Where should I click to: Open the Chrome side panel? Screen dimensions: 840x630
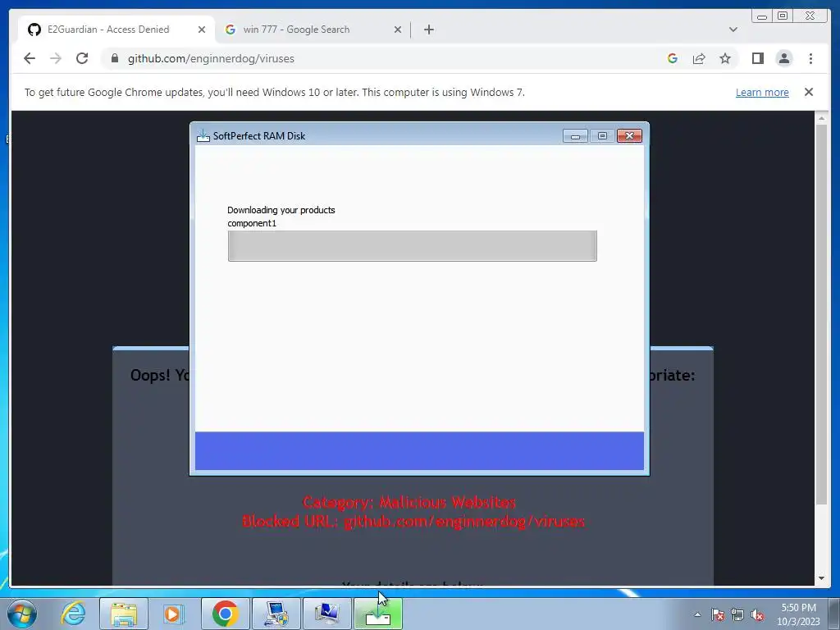tap(757, 58)
